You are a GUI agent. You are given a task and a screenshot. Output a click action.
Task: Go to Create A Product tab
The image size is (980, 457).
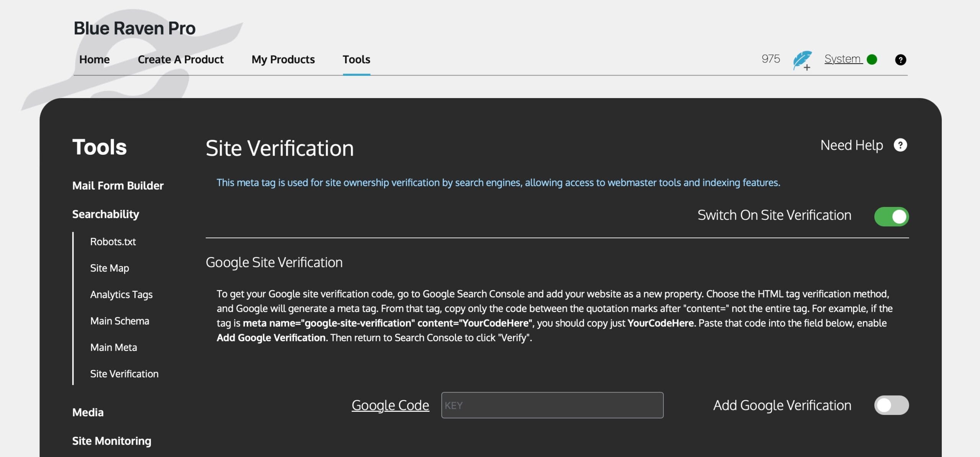pyautogui.click(x=180, y=60)
